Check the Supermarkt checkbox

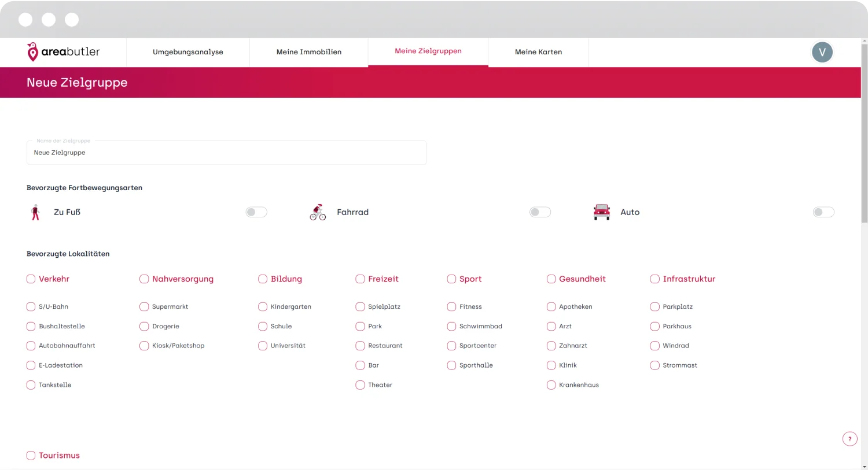point(144,306)
